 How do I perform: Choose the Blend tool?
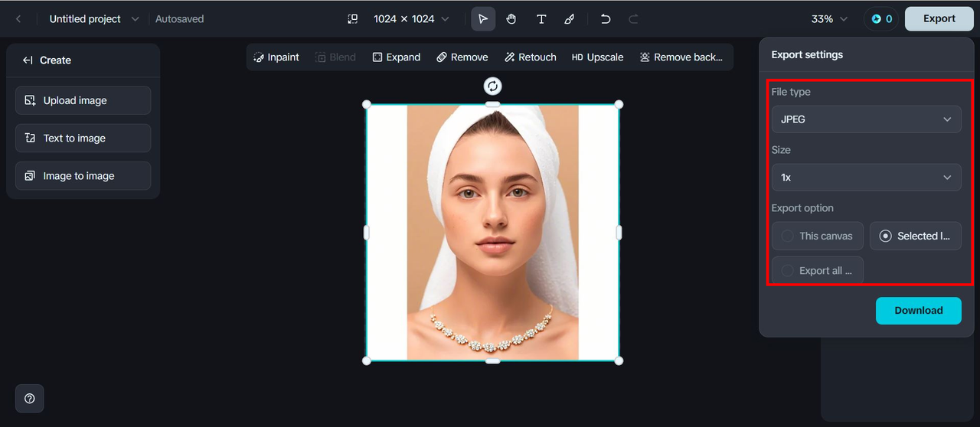[x=335, y=57]
